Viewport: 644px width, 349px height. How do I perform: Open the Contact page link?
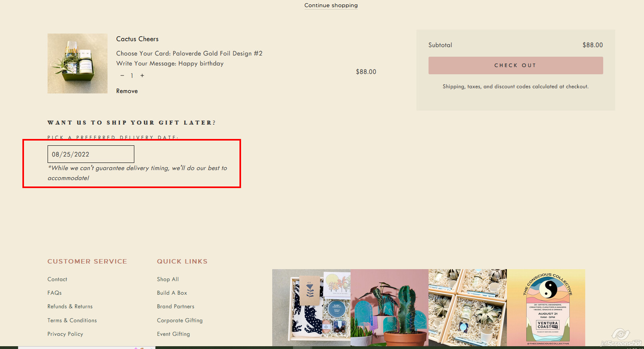pyautogui.click(x=57, y=280)
